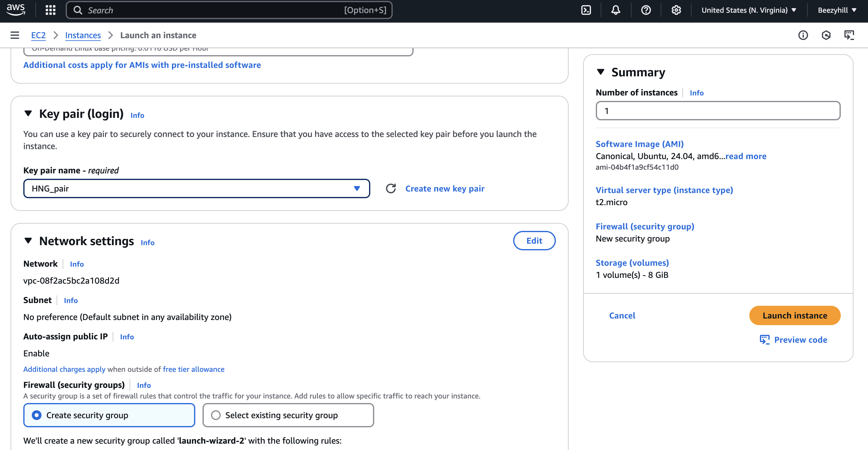Collapse the Key pair (login) section
868x450 pixels.
coord(28,114)
